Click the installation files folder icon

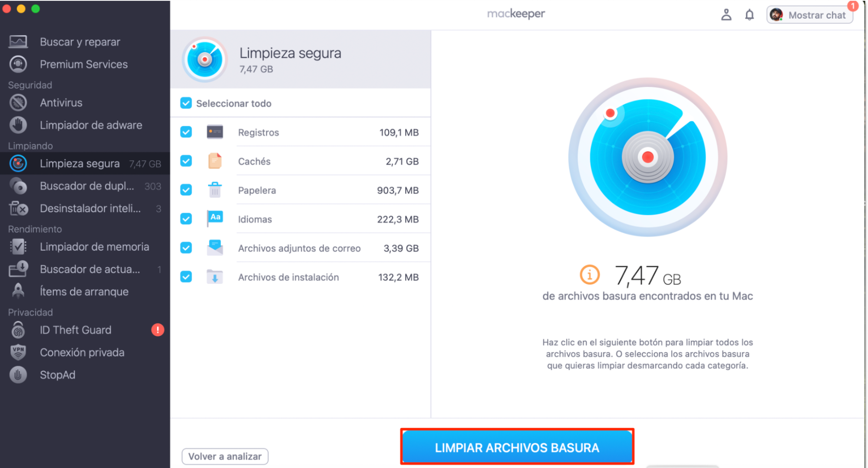tap(215, 277)
